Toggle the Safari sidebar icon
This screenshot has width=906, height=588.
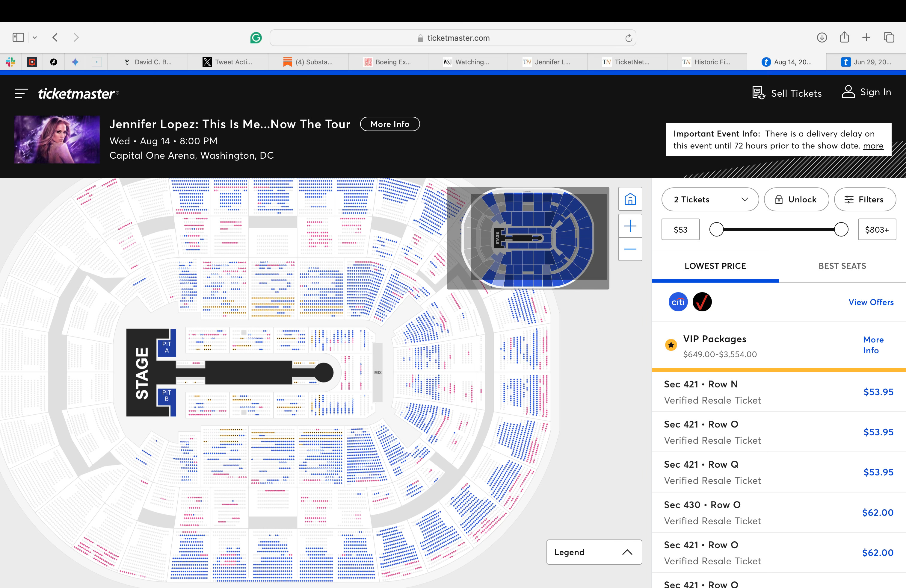(x=18, y=37)
